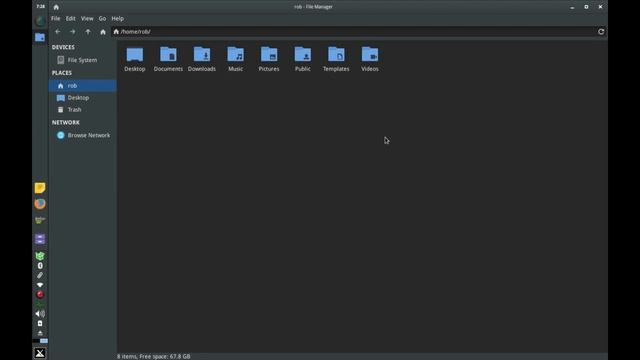Click the file manager panel taskbar icon

40,38
